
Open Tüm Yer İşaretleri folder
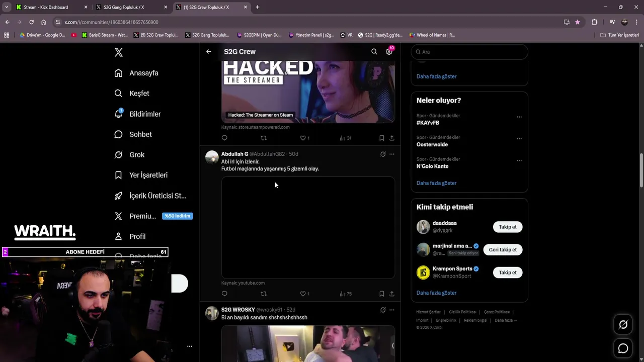620,35
